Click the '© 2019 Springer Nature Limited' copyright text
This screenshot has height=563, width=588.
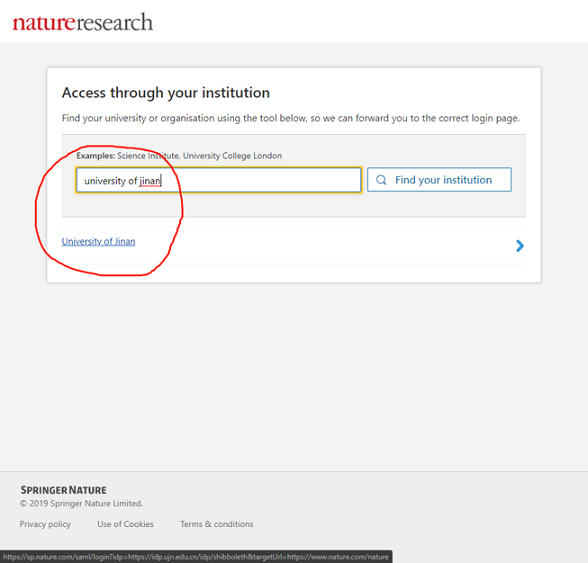click(x=81, y=503)
